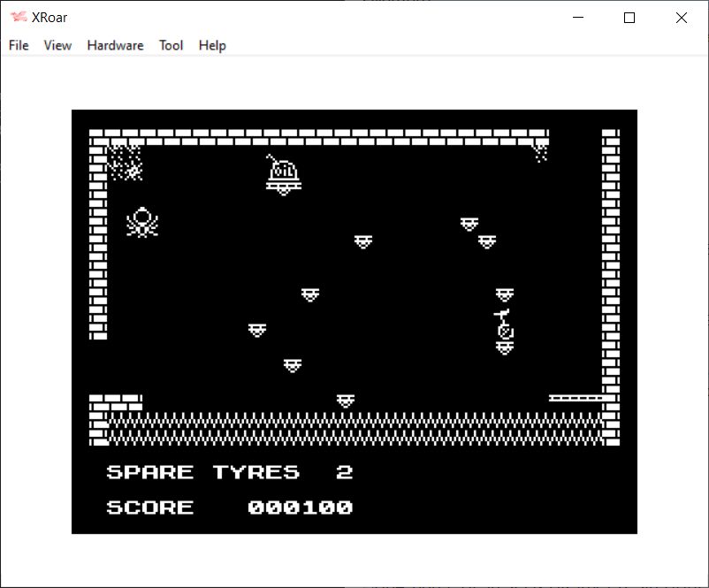The height and width of the screenshot is (588, 709).
Task: Open the View menu
Action: click(57, 45)
